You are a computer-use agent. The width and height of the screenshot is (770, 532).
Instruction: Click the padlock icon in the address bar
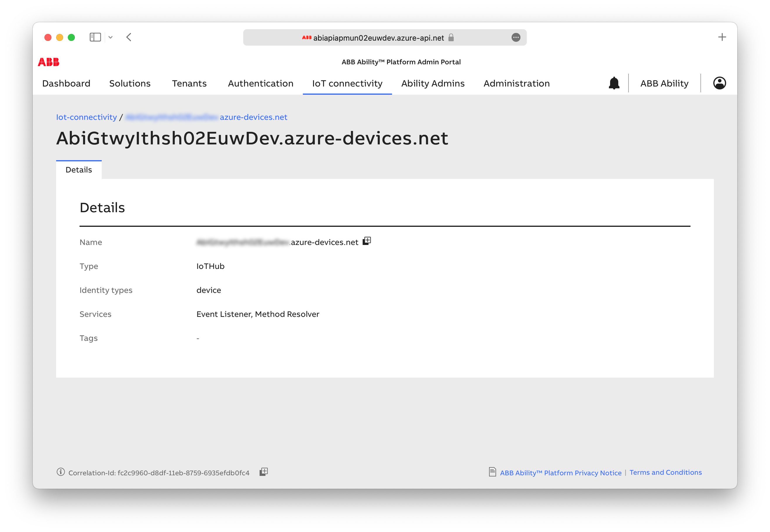[451, 37]
